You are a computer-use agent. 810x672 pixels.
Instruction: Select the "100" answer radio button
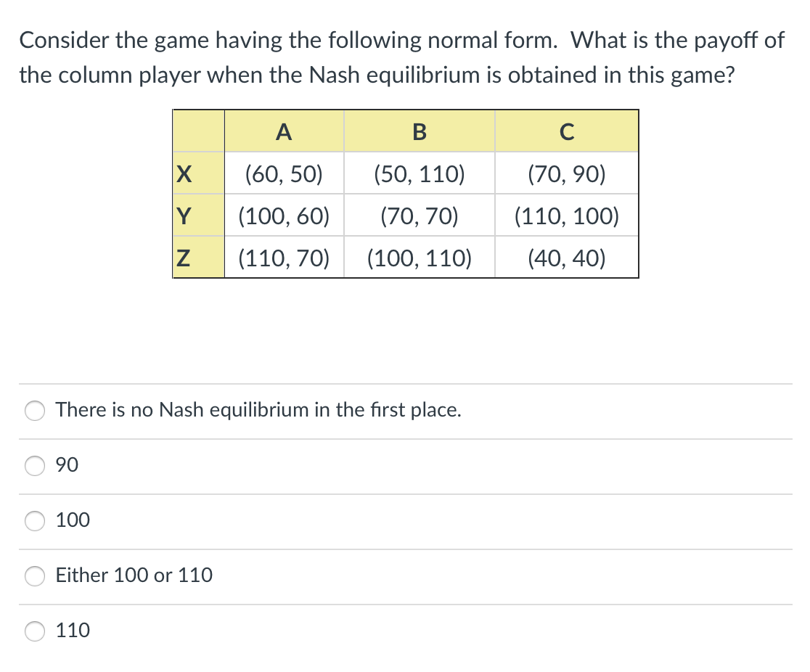34,520
